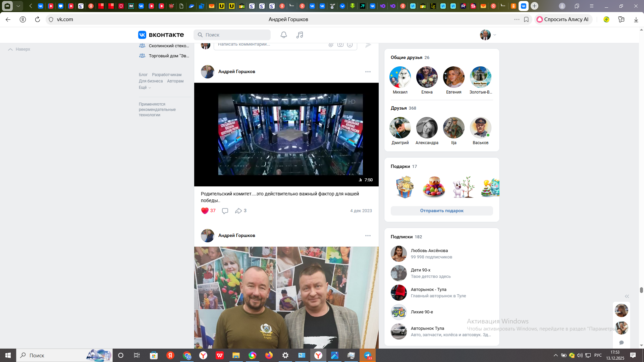Like the Родительский комитет video post
This screenshot has width=644, height=362.
click(x=205, y=211)
